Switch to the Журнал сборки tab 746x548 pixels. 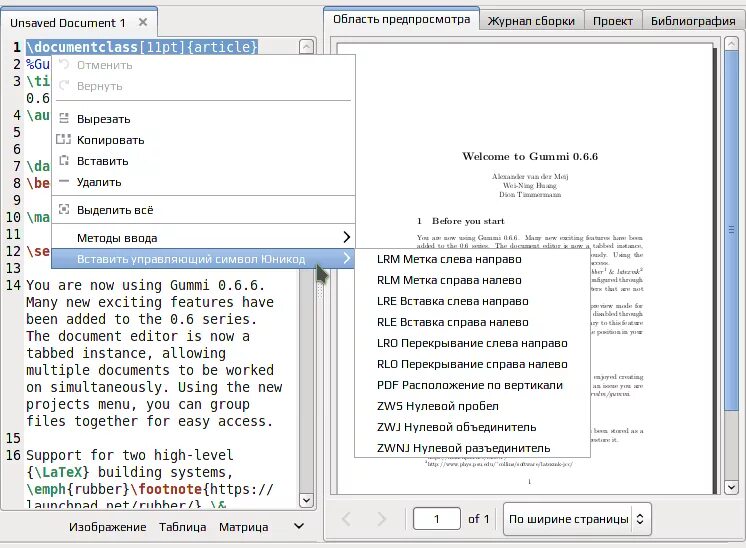pyautogui.click(x=531, y=21)
